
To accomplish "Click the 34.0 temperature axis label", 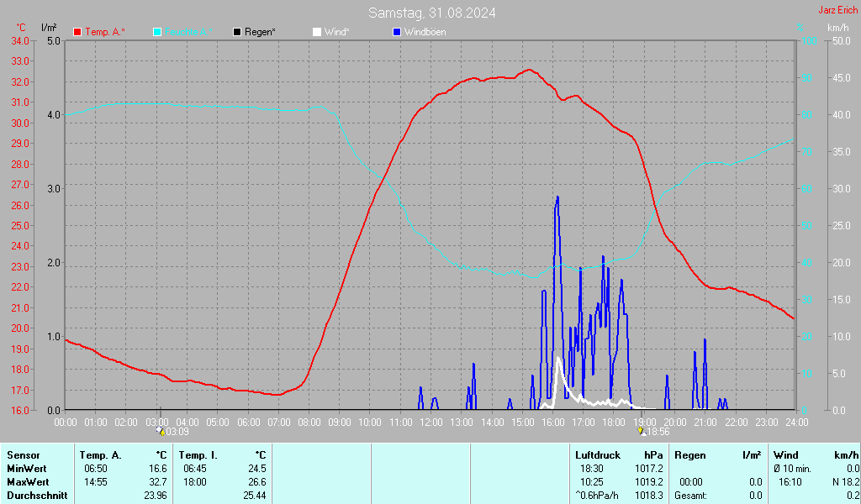I will point(20,40).
